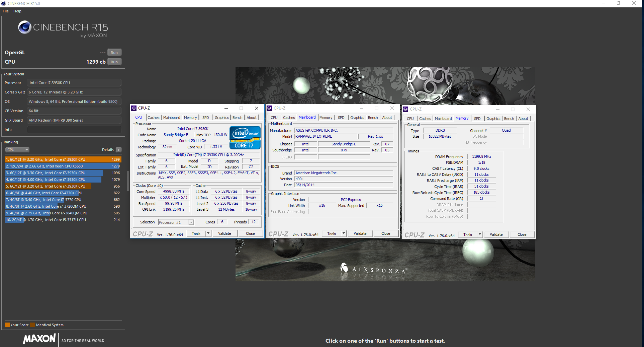Click the Core Speed 4998.83 MHz value
This screenshot has width=644, height=347.
[174, 192]
